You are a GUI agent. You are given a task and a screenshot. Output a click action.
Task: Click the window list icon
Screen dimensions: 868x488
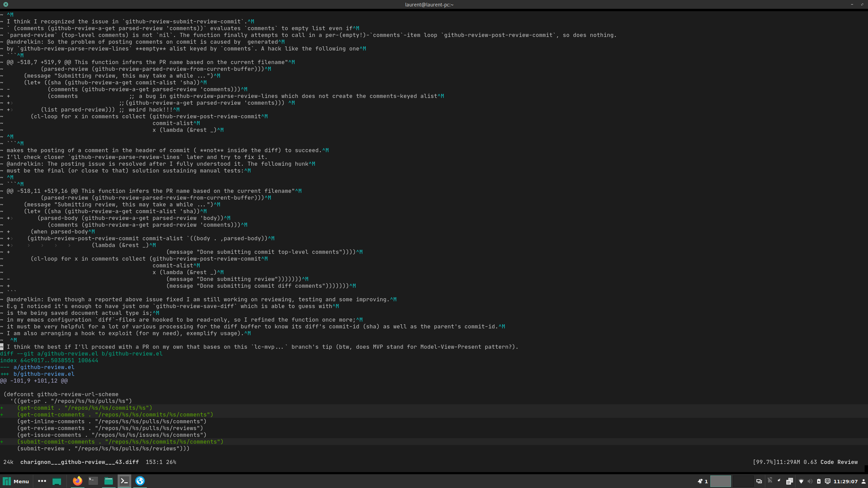[759, 481]
